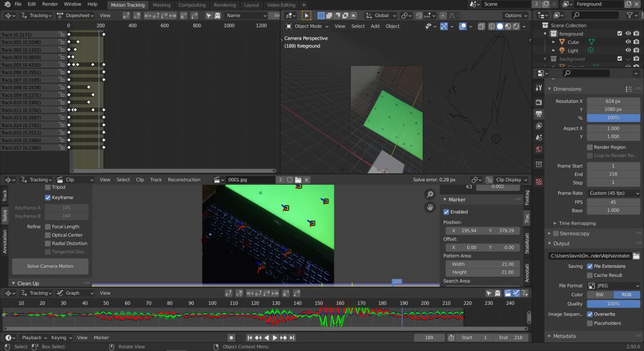
Task: Disable File Extensions checkbox
Action: coord(590,266)
